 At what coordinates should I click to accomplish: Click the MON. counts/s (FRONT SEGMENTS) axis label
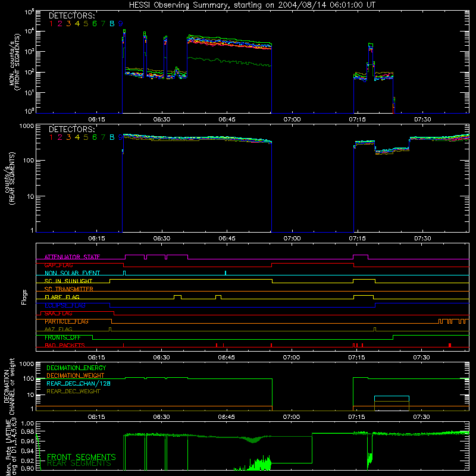coord(15,62)
